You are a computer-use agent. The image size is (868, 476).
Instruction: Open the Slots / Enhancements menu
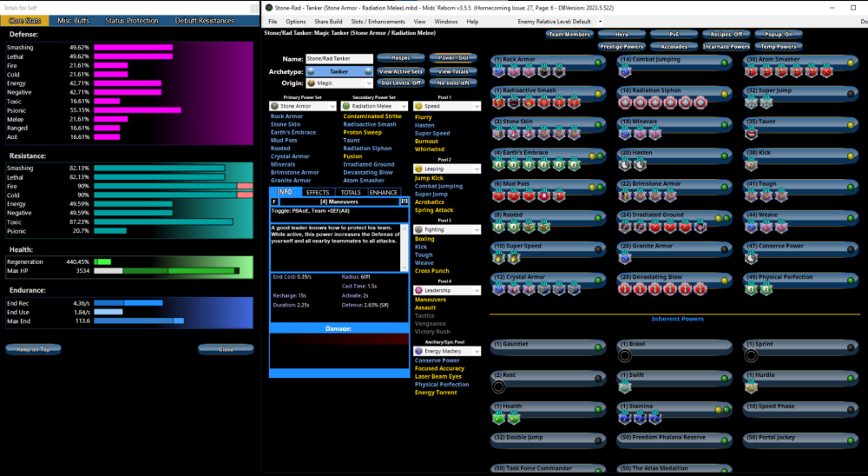[377, 21]
